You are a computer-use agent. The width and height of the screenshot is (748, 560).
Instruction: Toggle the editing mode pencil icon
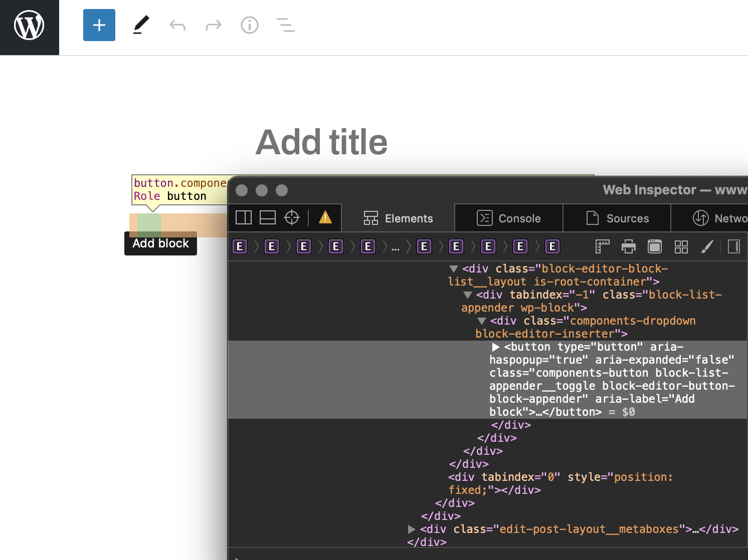click(141, 25)
